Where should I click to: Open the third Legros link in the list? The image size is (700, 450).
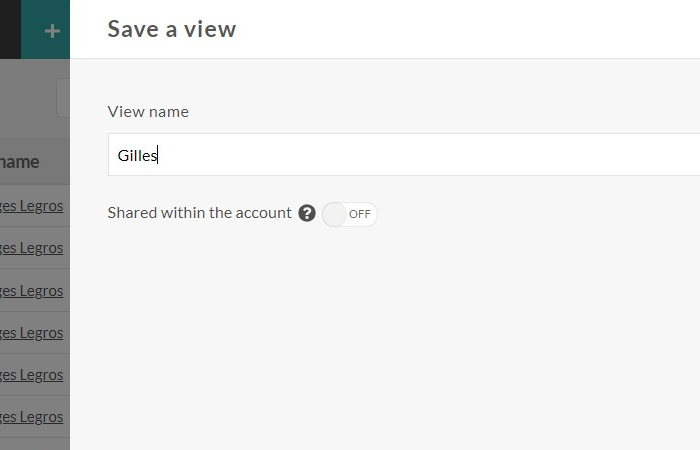point(32,291)
